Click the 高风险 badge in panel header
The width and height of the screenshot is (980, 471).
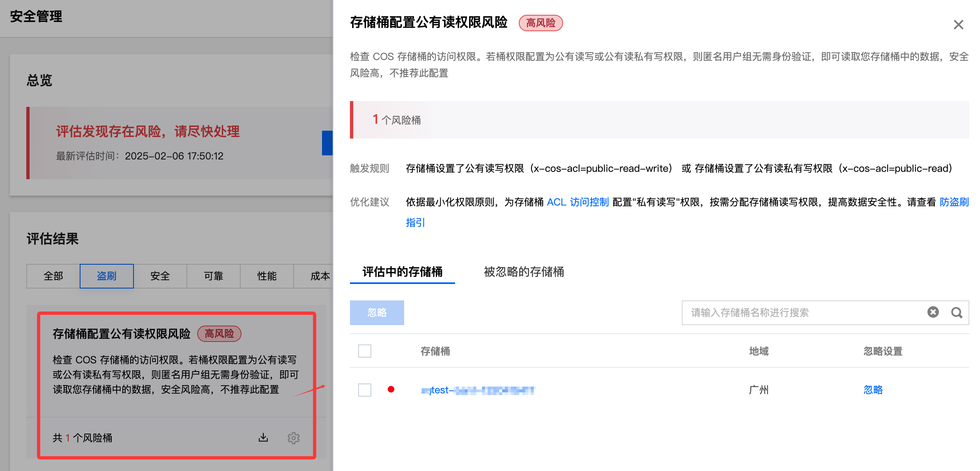click(x=541, y=23)
